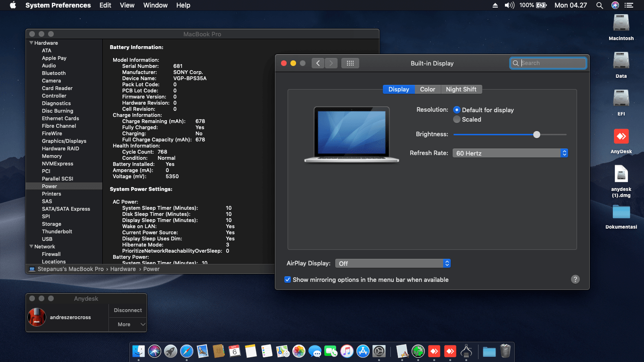Click the show all preferences grid icon
Viewport: 644px width, 362px height.
click(x=350, y=63)
